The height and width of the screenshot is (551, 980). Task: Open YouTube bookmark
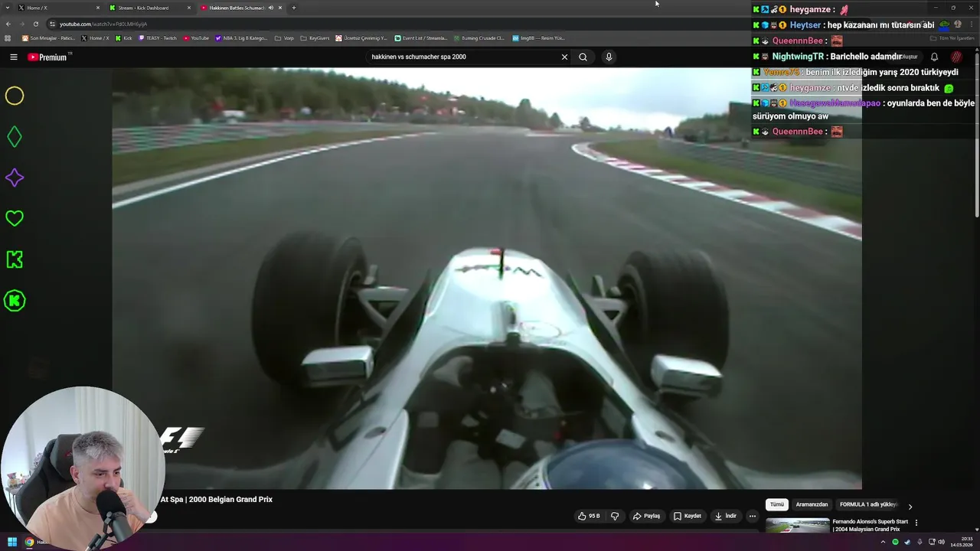pyautogui.click(x=196, y=37)
